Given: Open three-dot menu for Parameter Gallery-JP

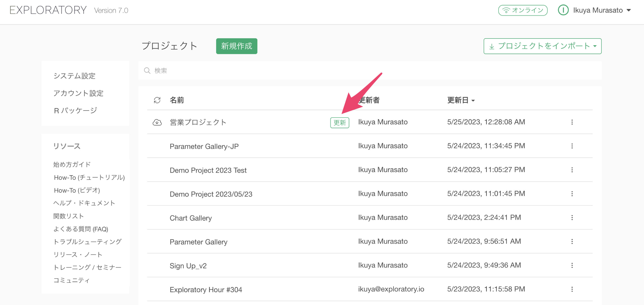Looking at the screenshot, I should click(x=572, y=146).
